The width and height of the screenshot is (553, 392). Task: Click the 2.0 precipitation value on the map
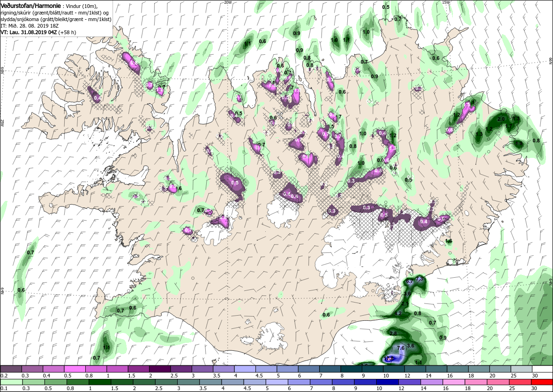click(x=501, y=119)
